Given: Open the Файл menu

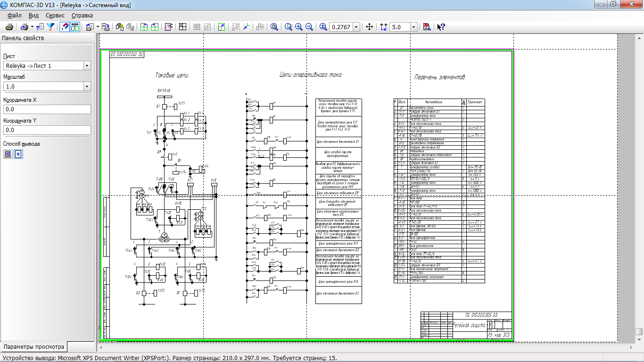Looking at the screenshot, I should point(15,15).
